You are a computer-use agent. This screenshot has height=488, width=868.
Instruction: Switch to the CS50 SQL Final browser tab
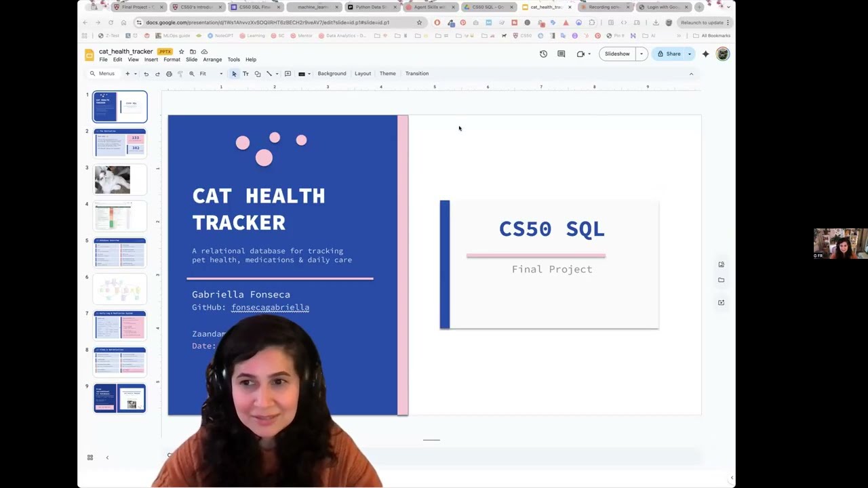[254, 7]
